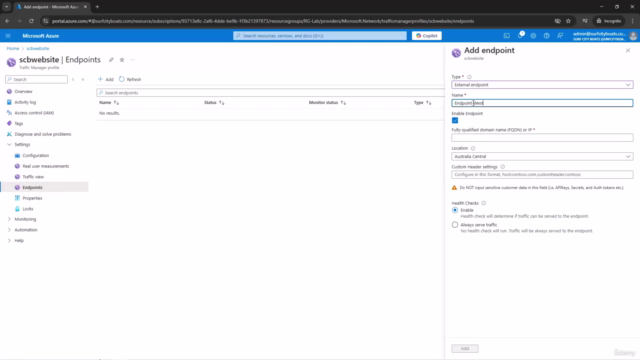Reload the browser page
The height and width of the screenshot is (360, 640).
tap(31, 21)
